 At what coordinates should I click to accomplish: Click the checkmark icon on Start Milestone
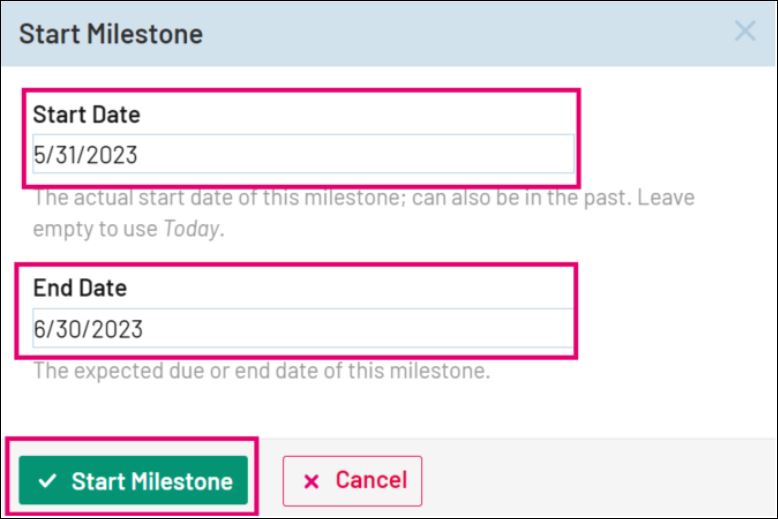(x=46, y=481)
